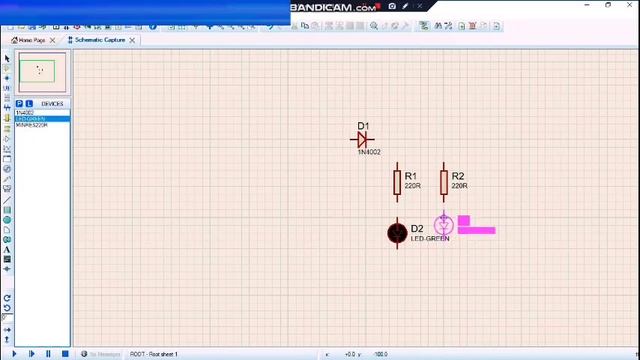This screenshot has height=360, width=640.
Task: Select the Device Pins Mode tool
Action: click(x=7, y=139)
